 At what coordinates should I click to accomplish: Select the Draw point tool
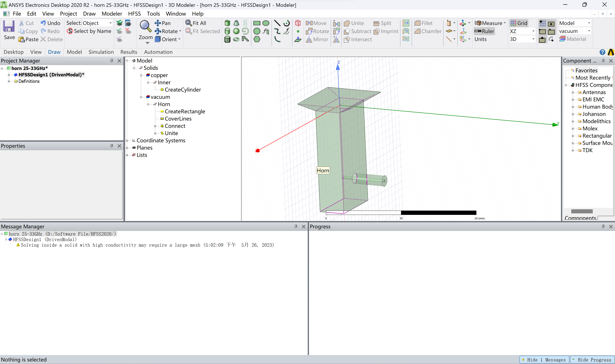point(298,31)
